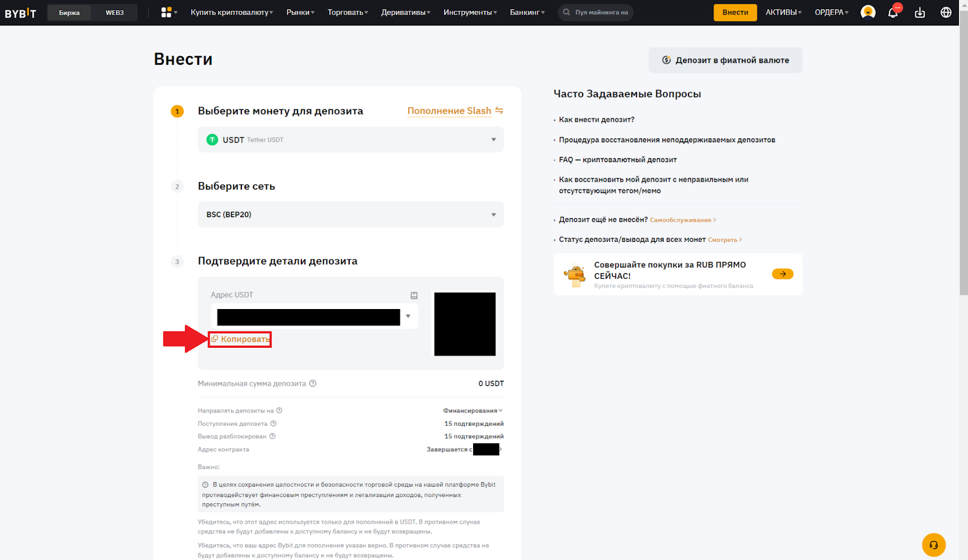968x560 pixels.
Task: Open the support headset chat button
Action: (934, 545)
